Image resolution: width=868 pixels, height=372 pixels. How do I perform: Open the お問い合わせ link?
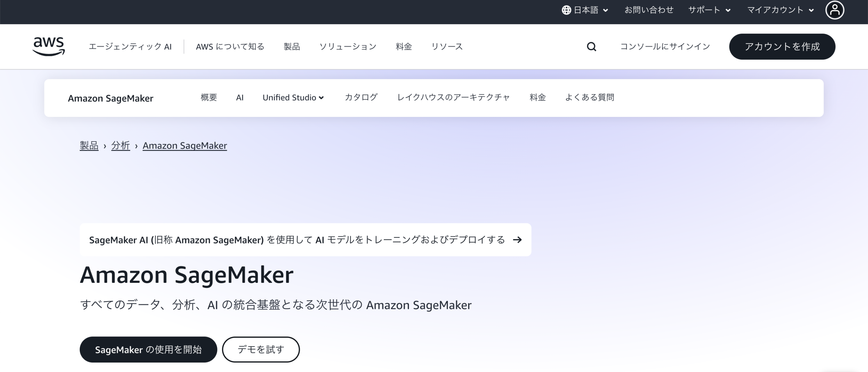[x=649, y=10]
